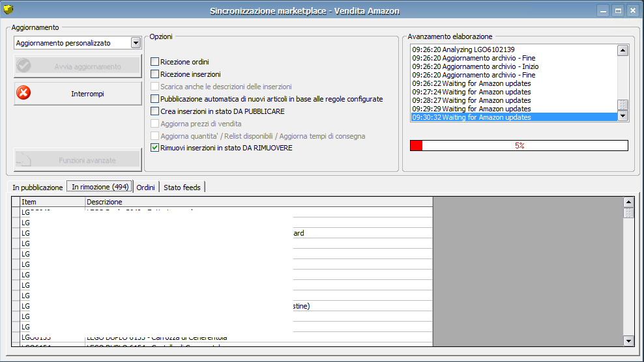Click the Funzioni avanzate button
The image size is (644, 362).
click(78, 160)
